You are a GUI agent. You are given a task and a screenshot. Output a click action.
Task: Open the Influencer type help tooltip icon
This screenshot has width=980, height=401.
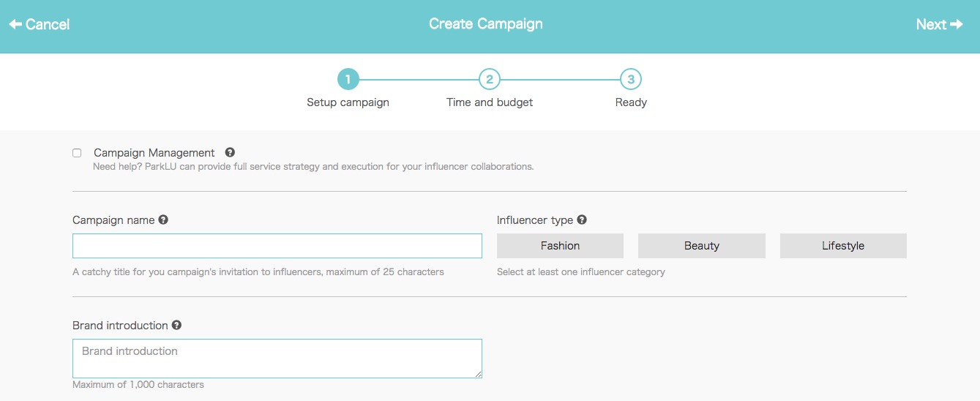[x=582, y=220]
